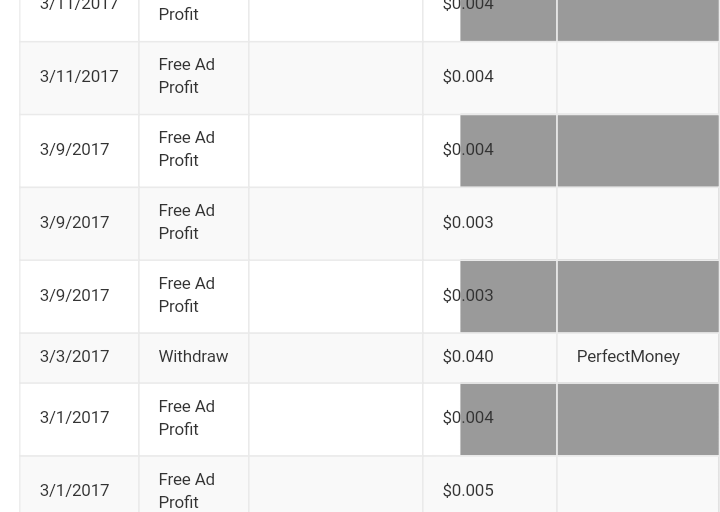Click Free Ad Profit beside the fully visible 3/11/2017 date
720x512 pixels.
187,76
